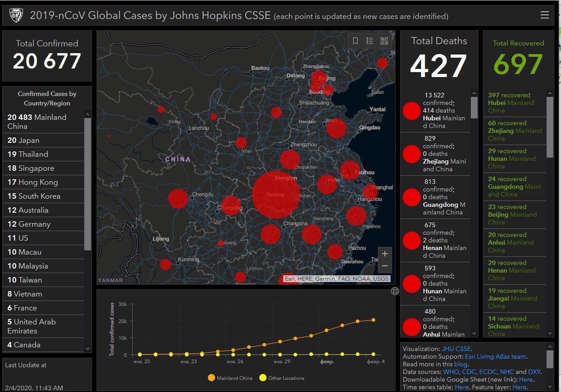Zoom in on the map

coord(385,254)
